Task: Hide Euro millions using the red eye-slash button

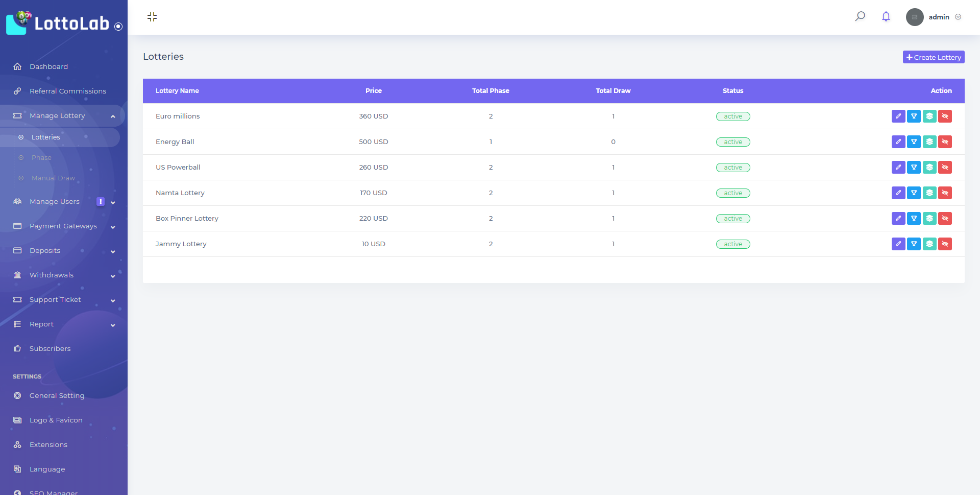Action: click(945, 116)
